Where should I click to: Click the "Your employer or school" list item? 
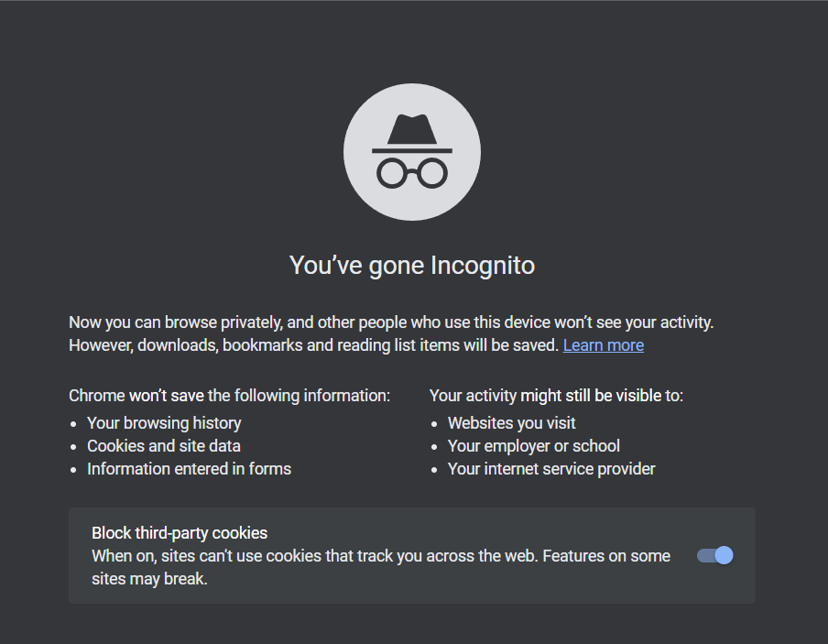coord(534,446)
